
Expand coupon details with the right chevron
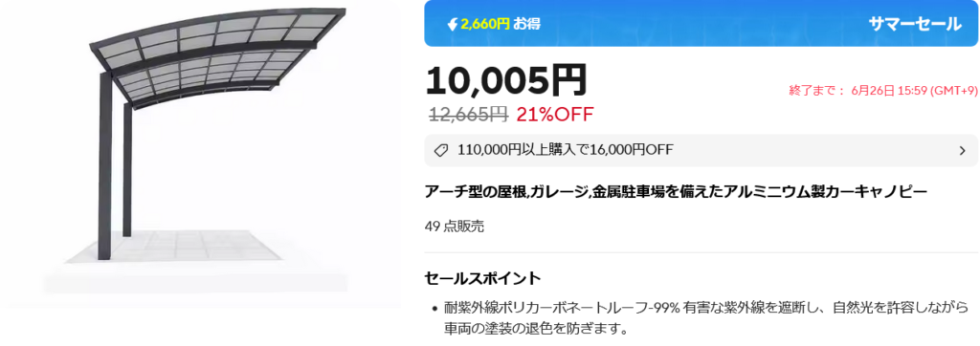coord(963,150)
